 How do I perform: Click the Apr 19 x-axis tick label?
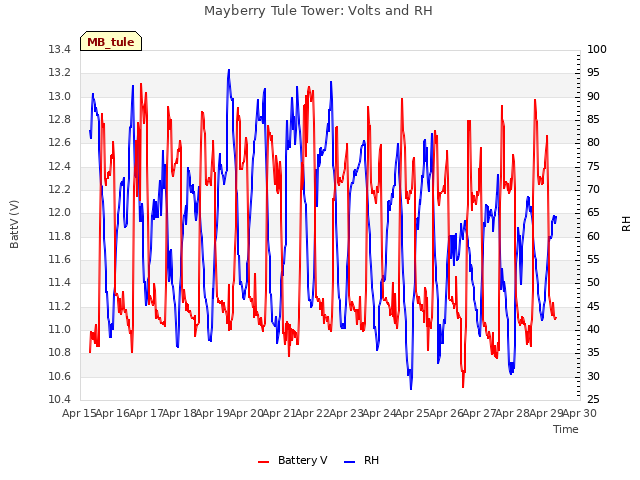[213, 413]
